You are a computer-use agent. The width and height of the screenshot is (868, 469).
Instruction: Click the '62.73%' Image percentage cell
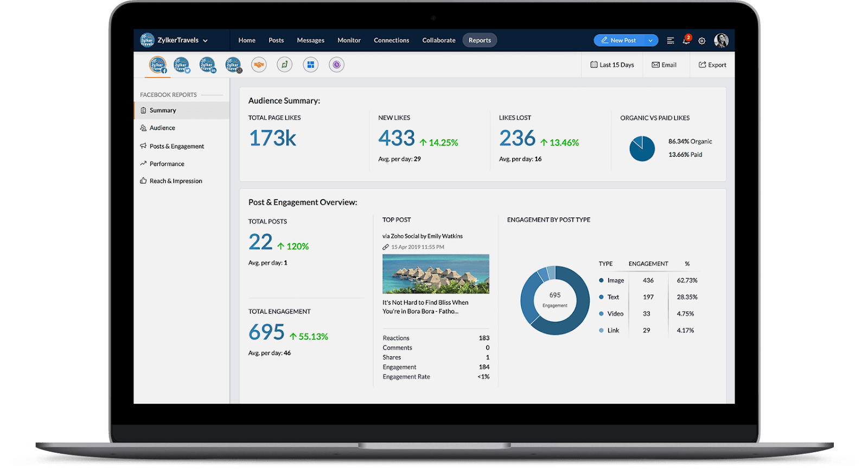[687, 280]
